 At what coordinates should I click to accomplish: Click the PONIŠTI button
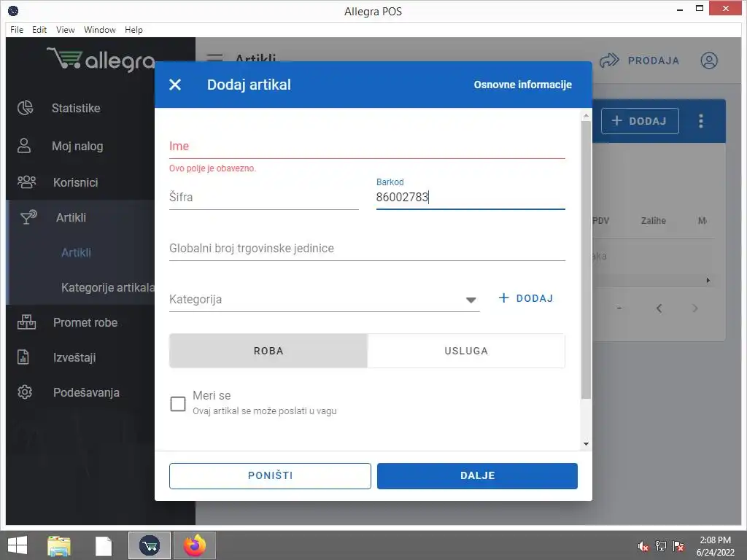point(270,475)
